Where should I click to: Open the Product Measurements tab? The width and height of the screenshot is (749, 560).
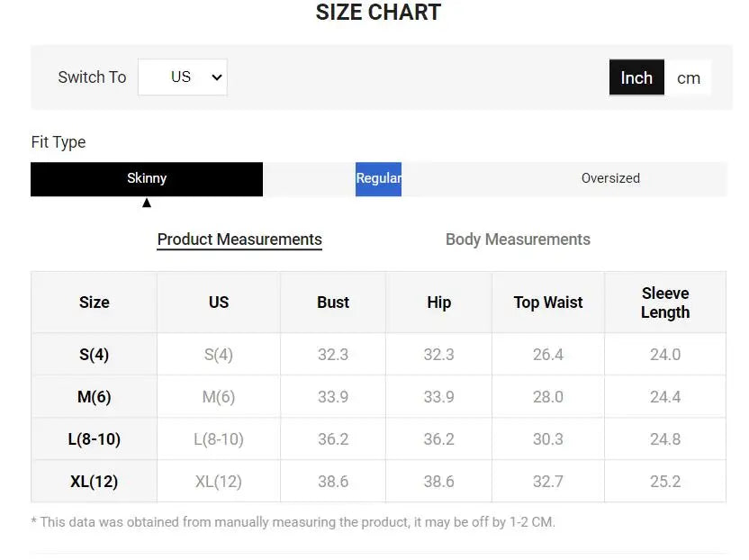[239, 239]
